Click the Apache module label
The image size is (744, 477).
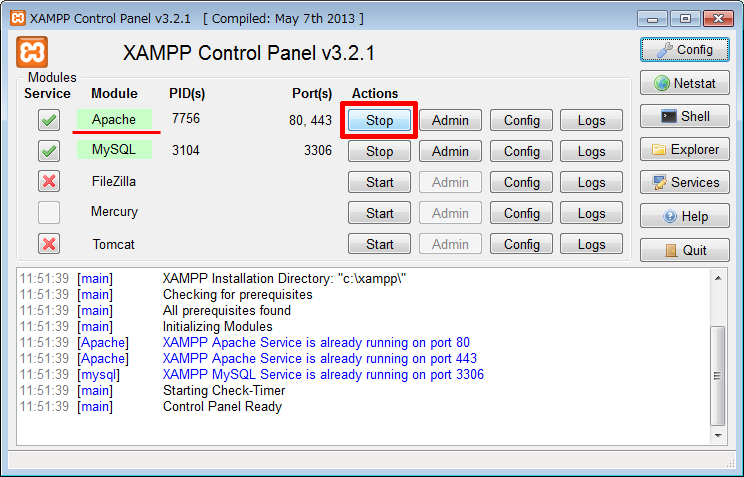click(114, 119)
